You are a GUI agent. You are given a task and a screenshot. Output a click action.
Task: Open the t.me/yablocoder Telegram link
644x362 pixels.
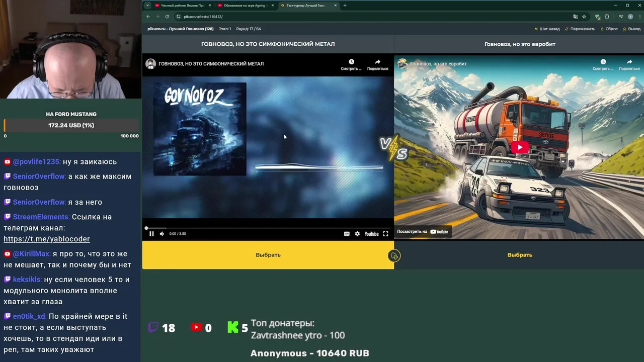[47, 239]
